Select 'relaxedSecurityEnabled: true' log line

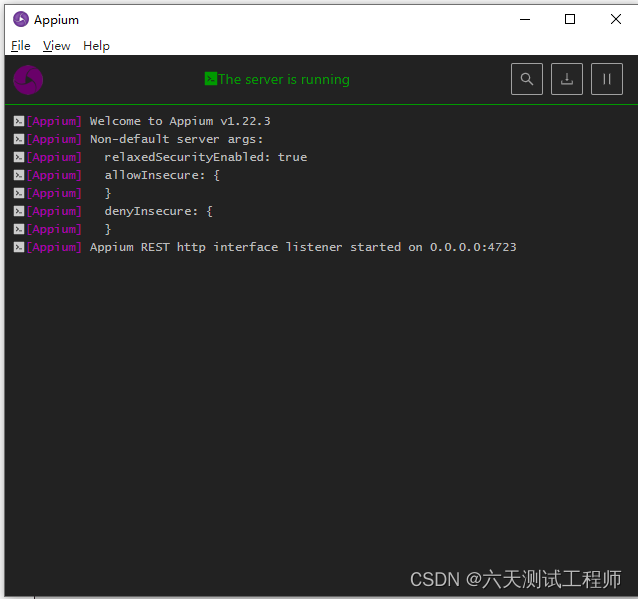coord(206,157)
